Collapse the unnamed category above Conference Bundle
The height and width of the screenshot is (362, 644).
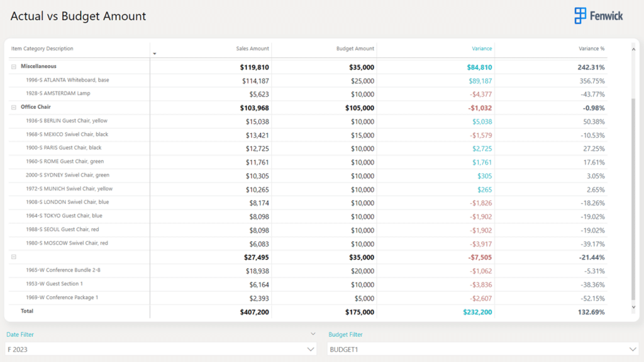pos(13,256)
